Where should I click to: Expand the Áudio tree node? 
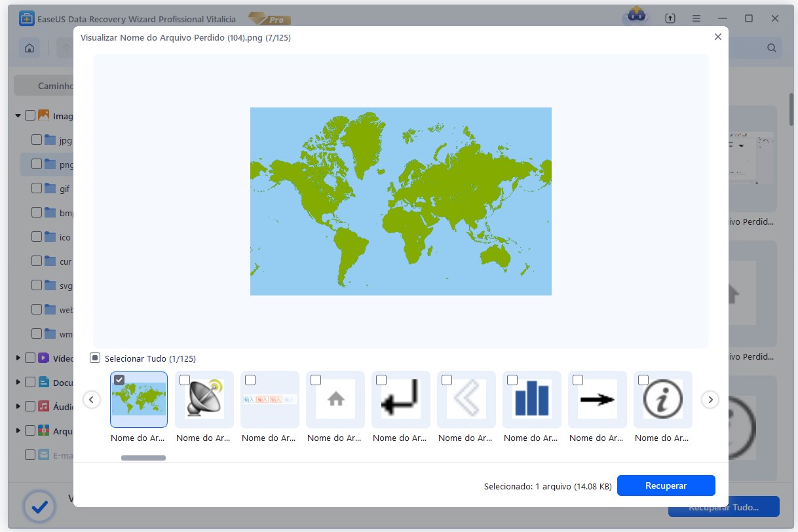click(18, 406)
